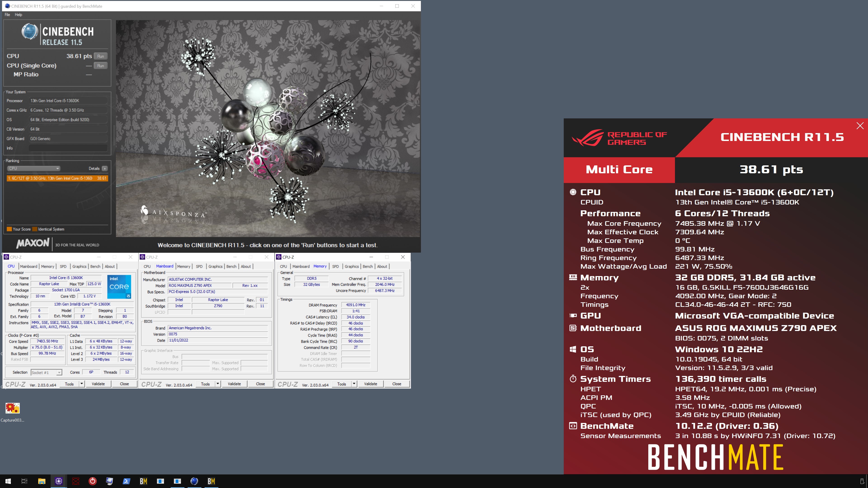Click the Core Speed value 7483.50 MHz
Screen dimensions: 868x488
coord(47,341)
